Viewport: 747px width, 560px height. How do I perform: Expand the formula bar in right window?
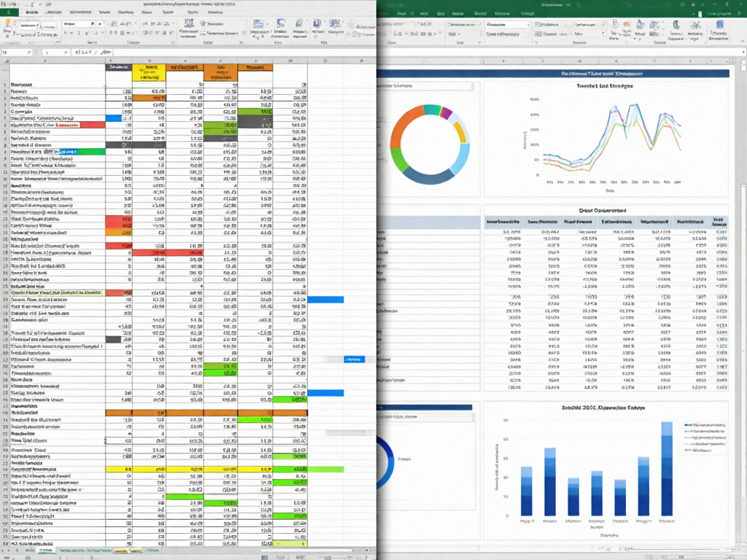(x=743, y=52)
